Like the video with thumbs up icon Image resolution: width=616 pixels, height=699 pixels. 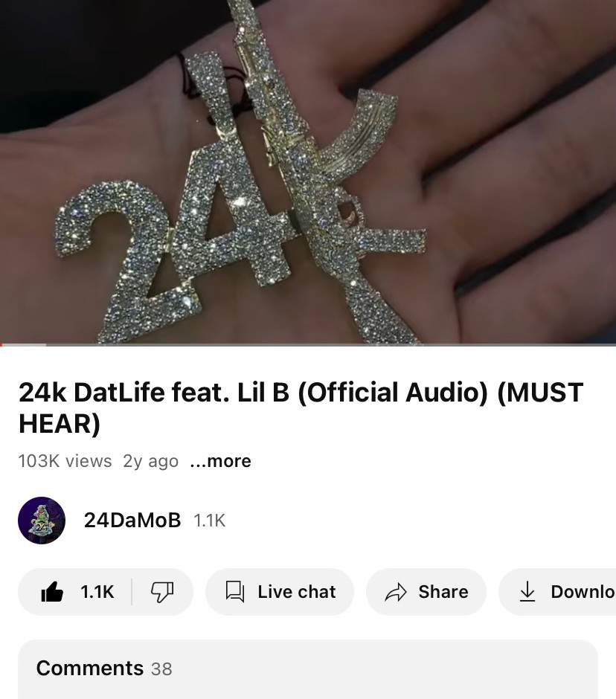click(52, 592)
